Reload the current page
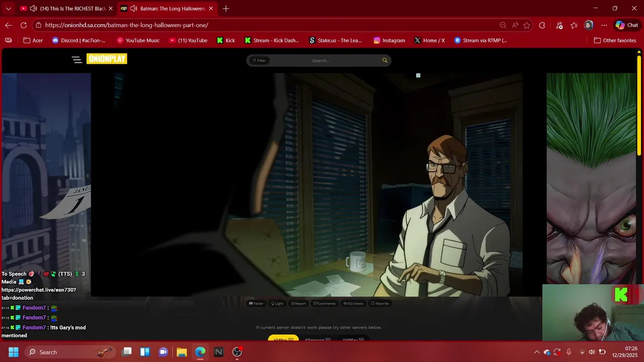Screen dimensions: 644x362 point(24,25)
